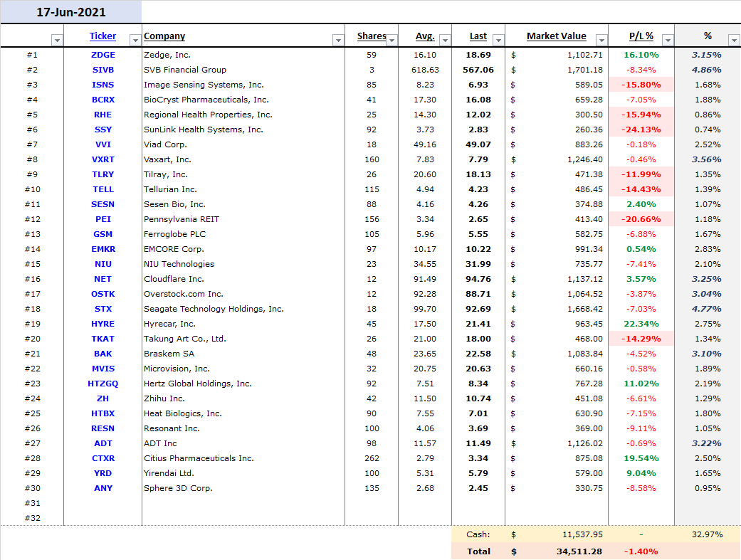The height and width of the screenshot is (560, 741).
Task: Select the VXRT ticker cell
Action: (x=103, y=159)
